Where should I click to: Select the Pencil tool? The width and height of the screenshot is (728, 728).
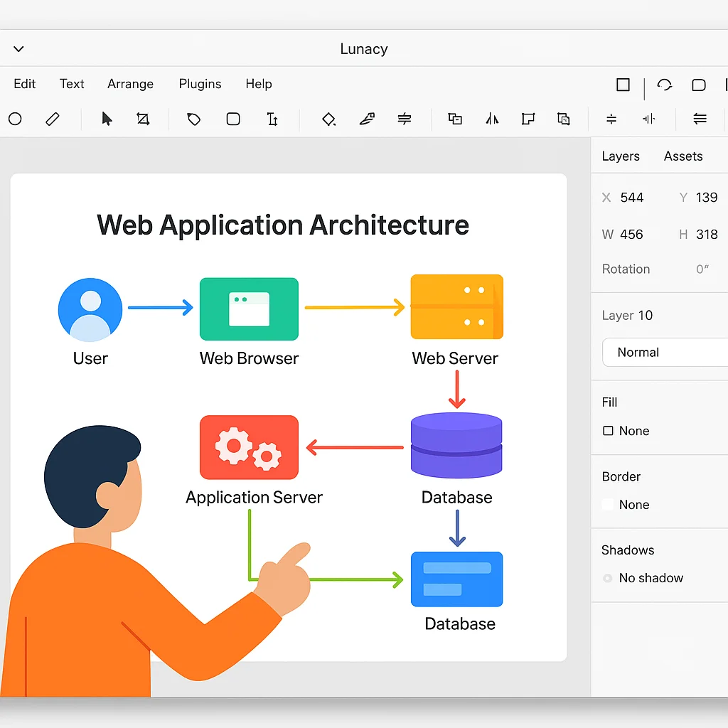pyautogui.click(x=52, y=119)
